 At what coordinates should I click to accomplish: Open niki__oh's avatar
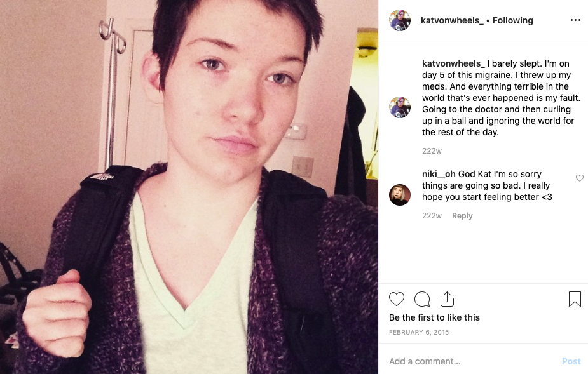tap(400, 195)
